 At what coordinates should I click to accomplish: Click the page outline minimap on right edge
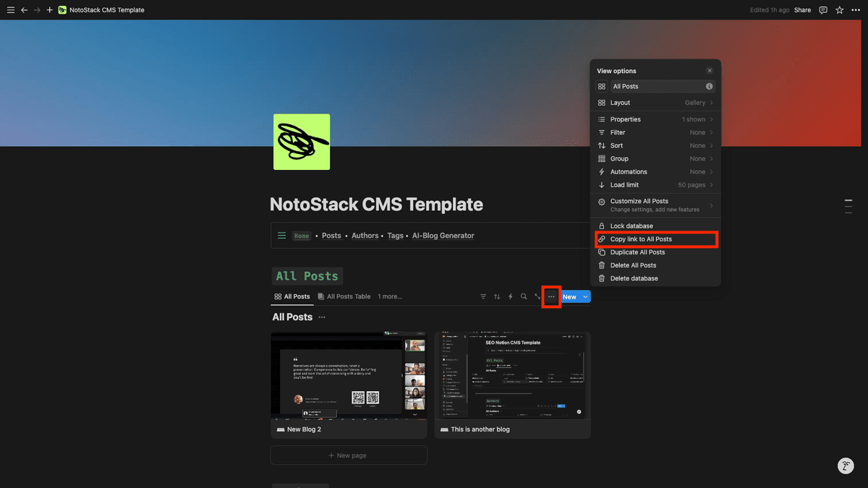(x=848, y=206)
